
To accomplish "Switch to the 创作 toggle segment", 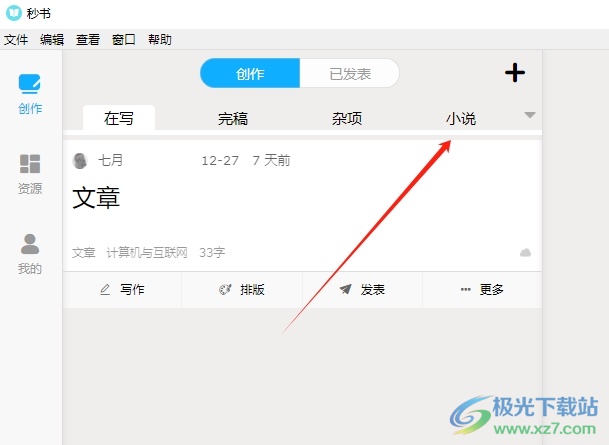I will point(250,73).
